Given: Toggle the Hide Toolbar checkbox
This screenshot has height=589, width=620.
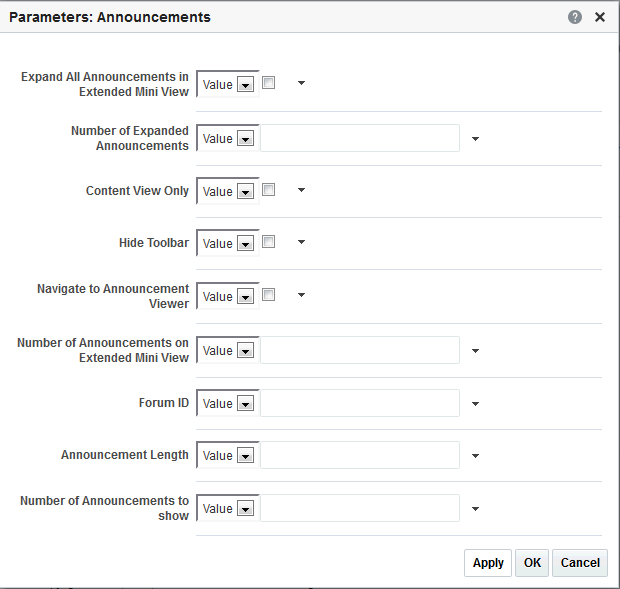Looking at the screenshot, I should point(268,242).
